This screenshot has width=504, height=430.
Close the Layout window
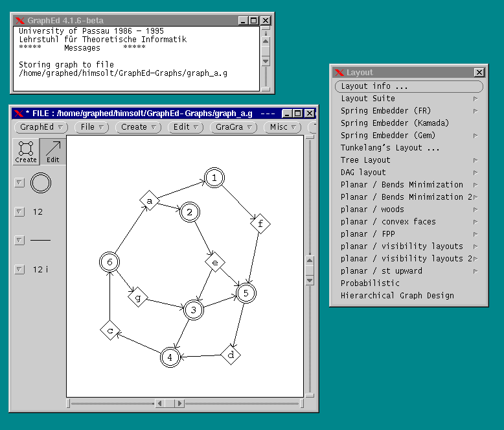pyautogui.click(x=479, y=73)
